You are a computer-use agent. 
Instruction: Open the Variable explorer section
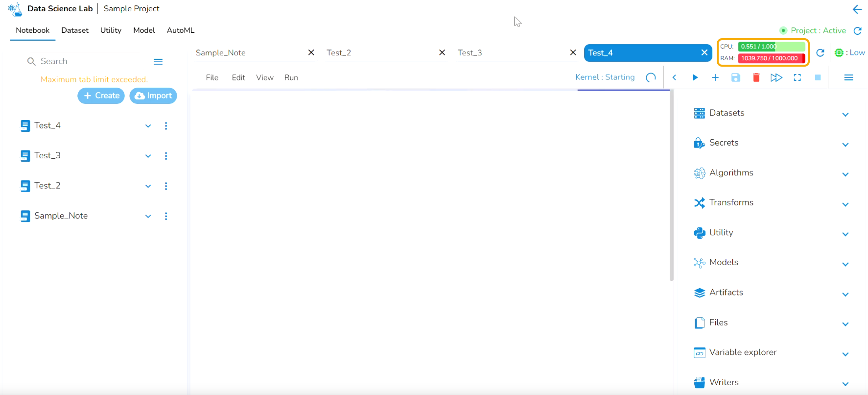pos(845,354)
